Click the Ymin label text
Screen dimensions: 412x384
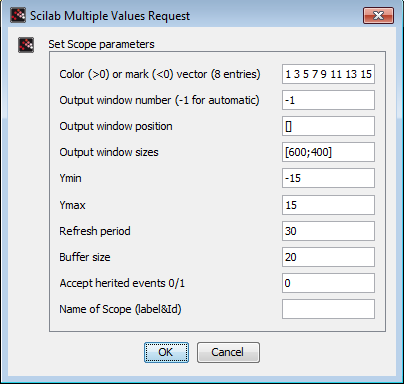pyautogui.click(x=70, y=178)
